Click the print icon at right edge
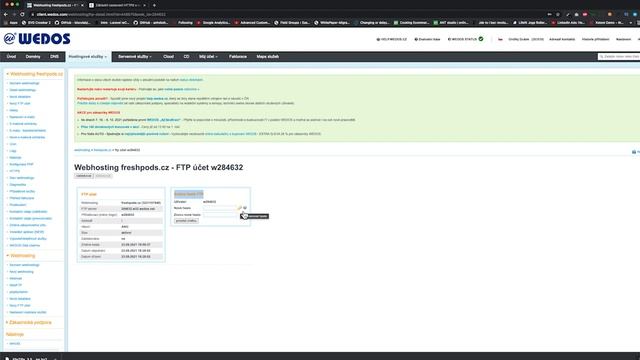The image size is (640, 360). [x=634, y=152]
